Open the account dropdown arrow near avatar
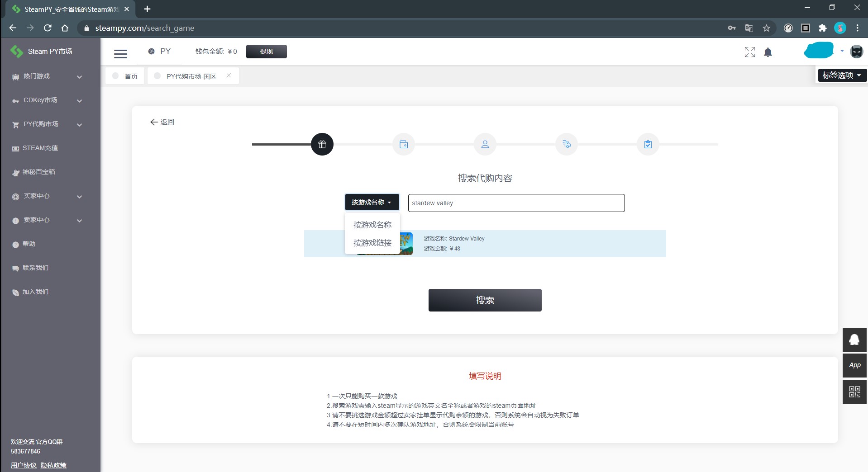This screenshot has width=868, height=472. tap(842, 51)
